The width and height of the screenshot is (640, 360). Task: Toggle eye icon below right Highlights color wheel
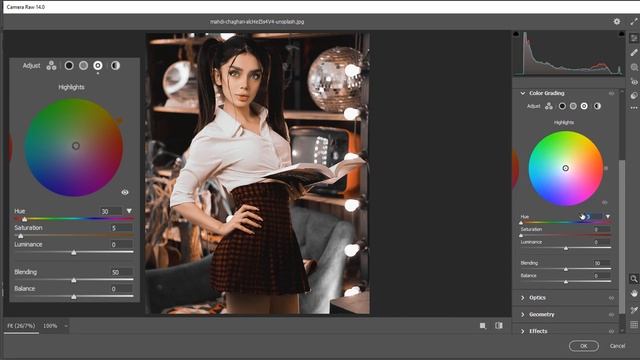(x=604, y=202)
